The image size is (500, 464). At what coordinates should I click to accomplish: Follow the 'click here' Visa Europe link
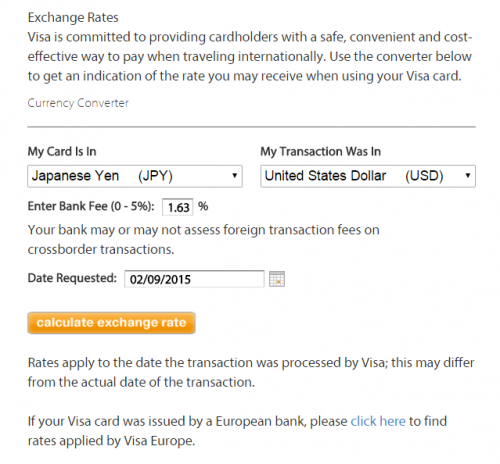click(x=378, y=421)
